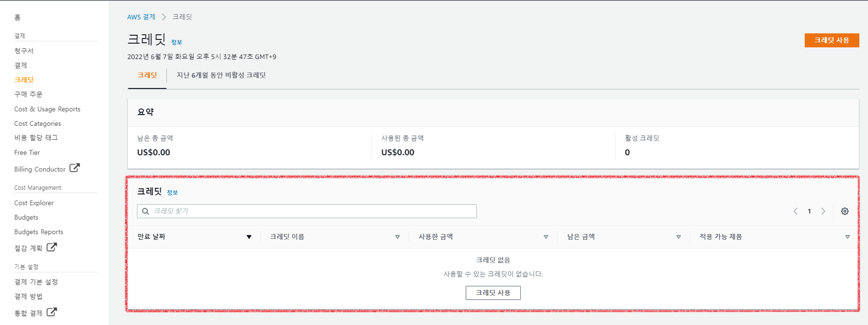Go to previous page arrow in pagination
Image resolution: width=868 pixels, height=325 pixels.
pos(796,211)
